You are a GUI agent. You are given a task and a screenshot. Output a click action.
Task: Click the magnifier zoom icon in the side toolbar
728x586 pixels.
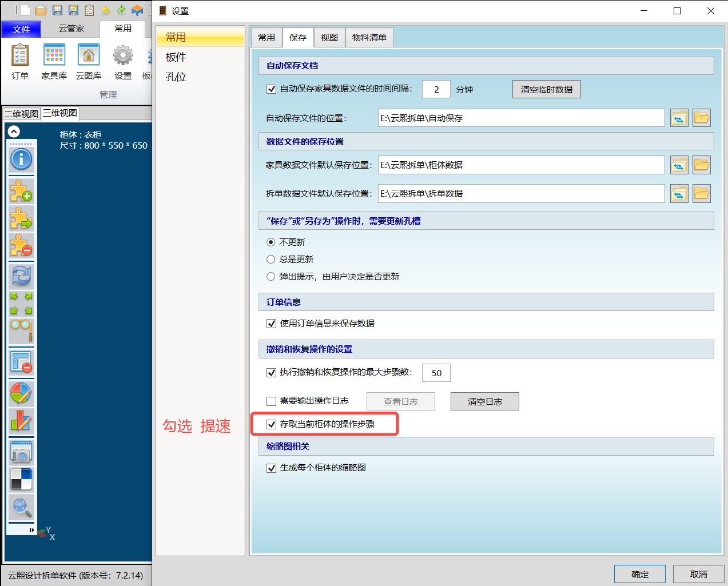pos(21,507)
